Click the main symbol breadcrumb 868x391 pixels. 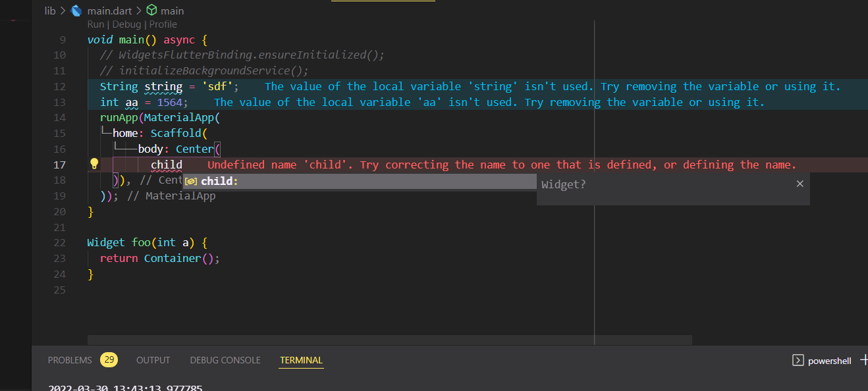pyautogui.click(x=173, y=11)
